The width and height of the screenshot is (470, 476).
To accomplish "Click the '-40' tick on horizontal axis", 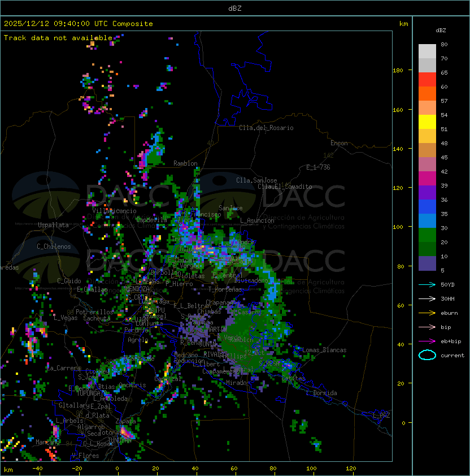I will pyautogui.click(x=37, y=469).
